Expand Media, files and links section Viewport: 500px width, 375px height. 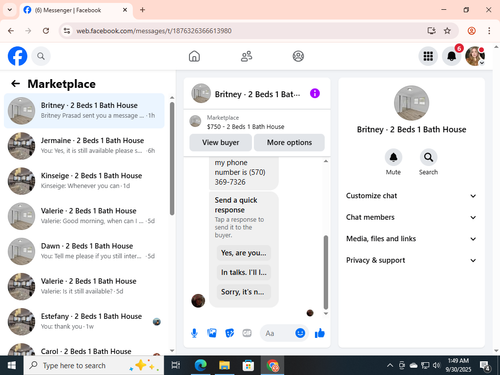click(411, 239)
